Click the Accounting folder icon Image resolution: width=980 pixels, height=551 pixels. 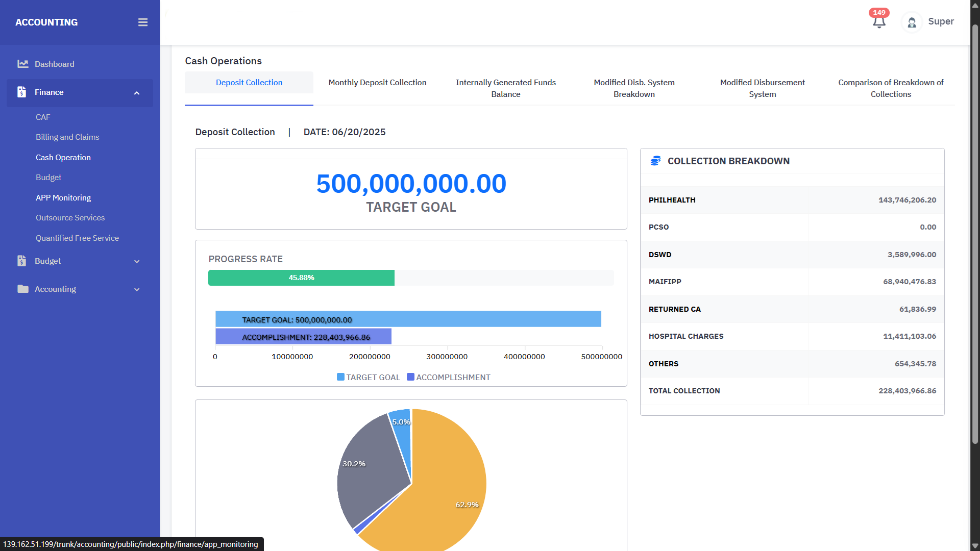click(22, 289)
